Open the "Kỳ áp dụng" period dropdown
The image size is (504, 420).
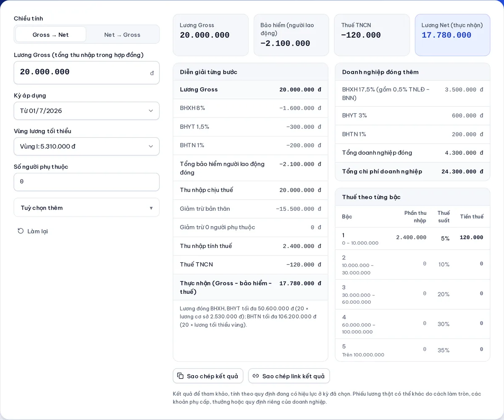click(x=87, y=111)
